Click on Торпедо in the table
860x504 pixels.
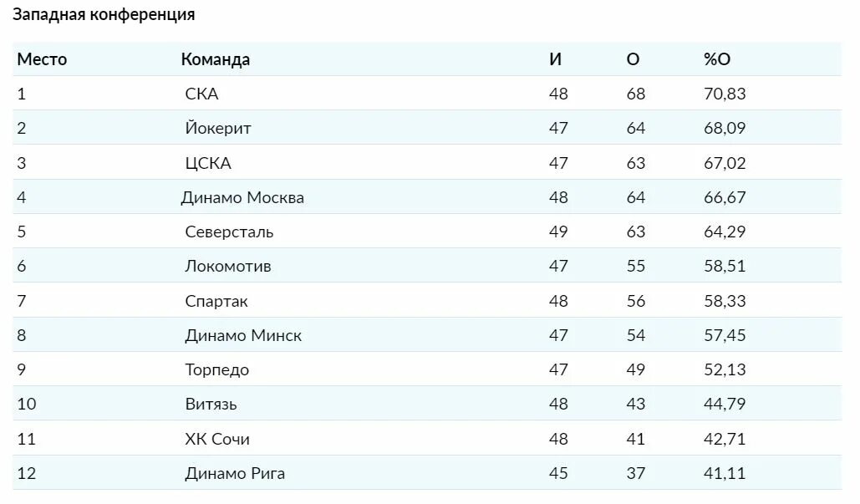[x=216, y=369]
